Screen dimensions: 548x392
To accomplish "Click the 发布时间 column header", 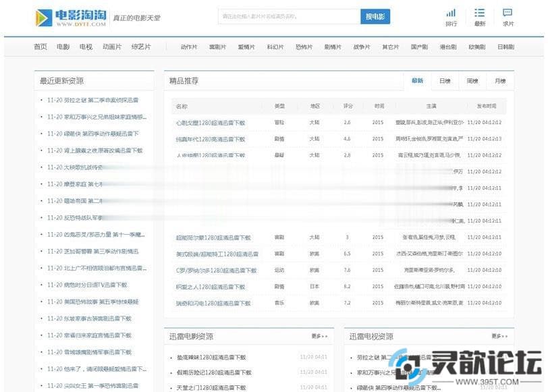I will tap(487, 106).
